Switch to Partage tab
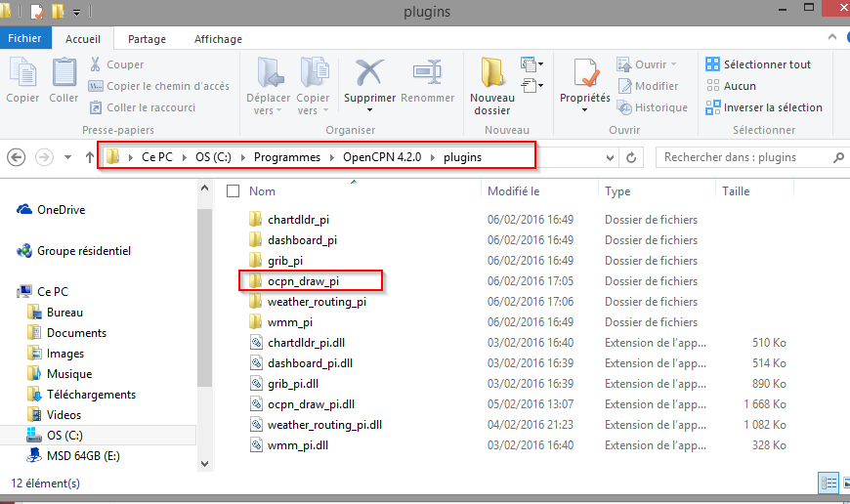 click(147, 39)
